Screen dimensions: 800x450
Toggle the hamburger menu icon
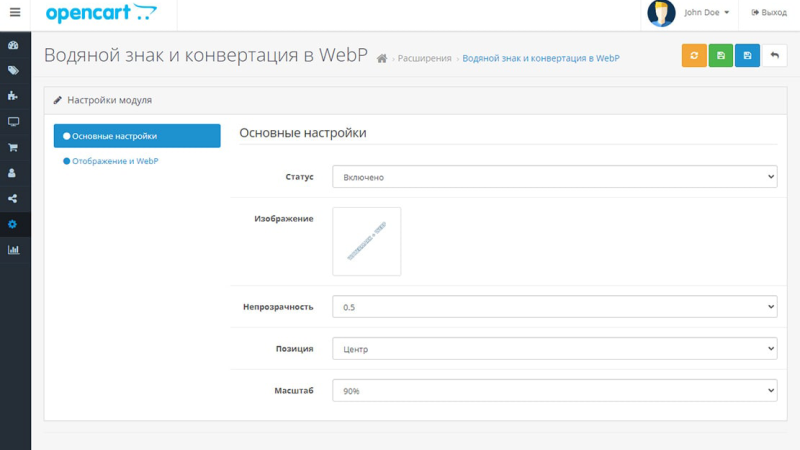[x=15, y=12]
